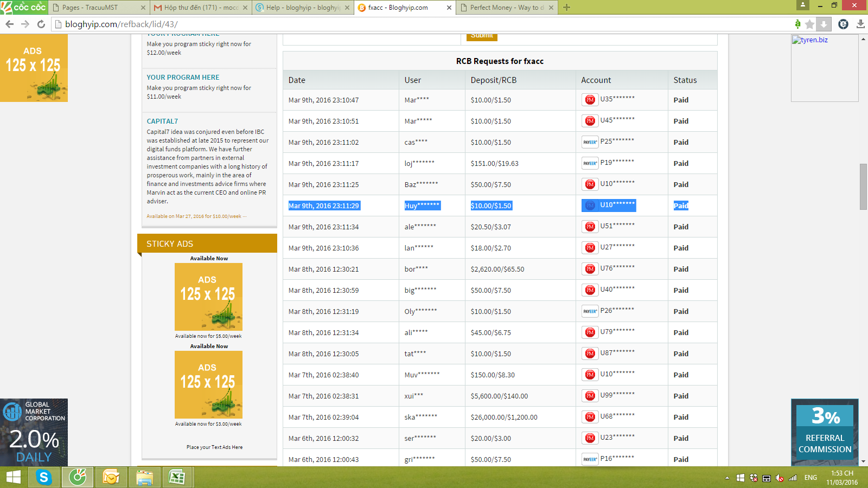This screenshot has width=868, height=488.
Task: Open Outlook from the taskbar
Action: 111,477
